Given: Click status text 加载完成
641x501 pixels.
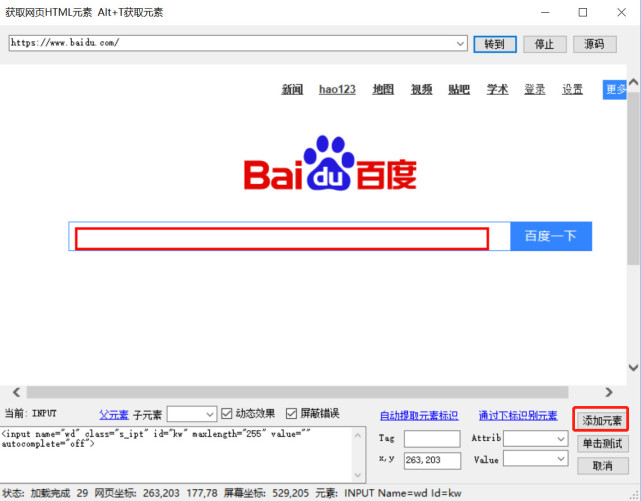Looking at the screenshot, I should [50, 493].
